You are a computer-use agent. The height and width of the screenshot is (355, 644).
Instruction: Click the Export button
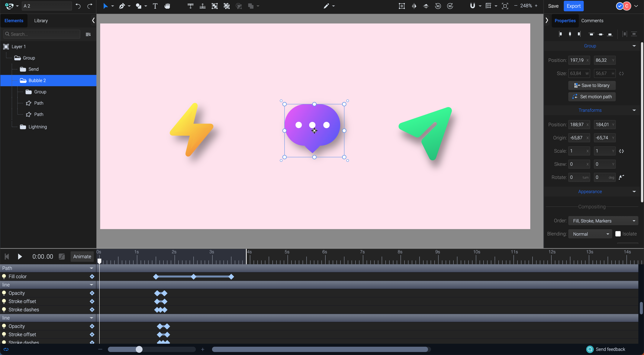(574, 6)
